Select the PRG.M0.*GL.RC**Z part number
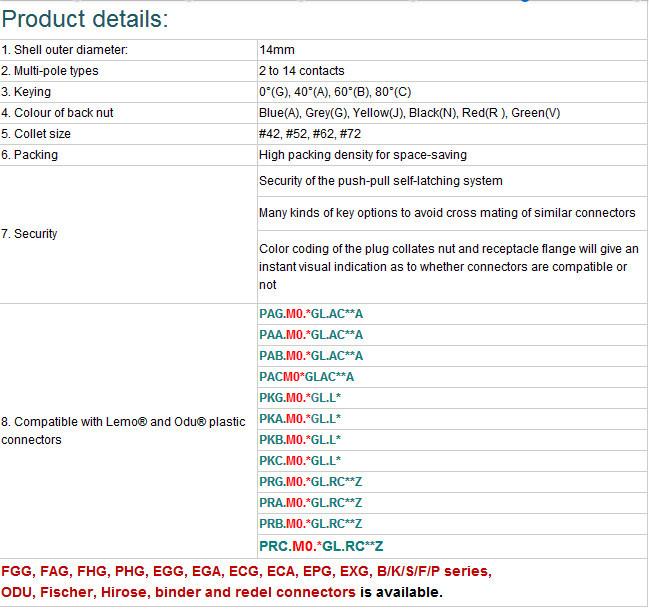649x616 pixels. coord(310,482)
